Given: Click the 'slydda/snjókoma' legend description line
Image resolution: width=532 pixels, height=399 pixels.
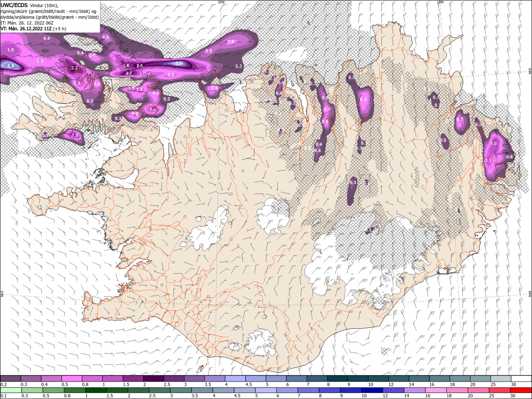Looking at the screenshot, I should [x=49, y=17].
